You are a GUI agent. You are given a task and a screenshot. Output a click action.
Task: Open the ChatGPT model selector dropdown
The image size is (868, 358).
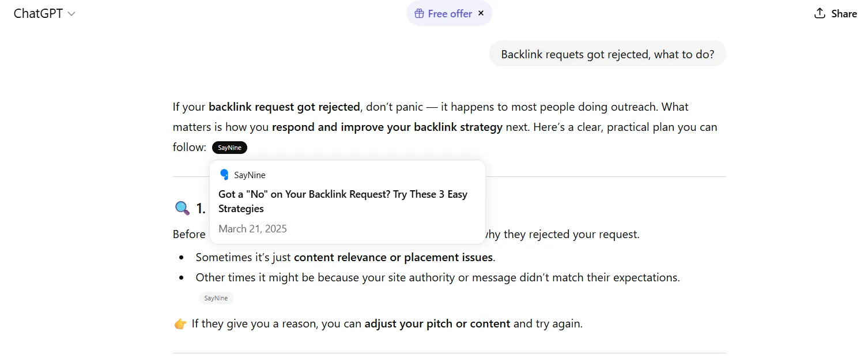pyautogui.click(x=39, y=14)
